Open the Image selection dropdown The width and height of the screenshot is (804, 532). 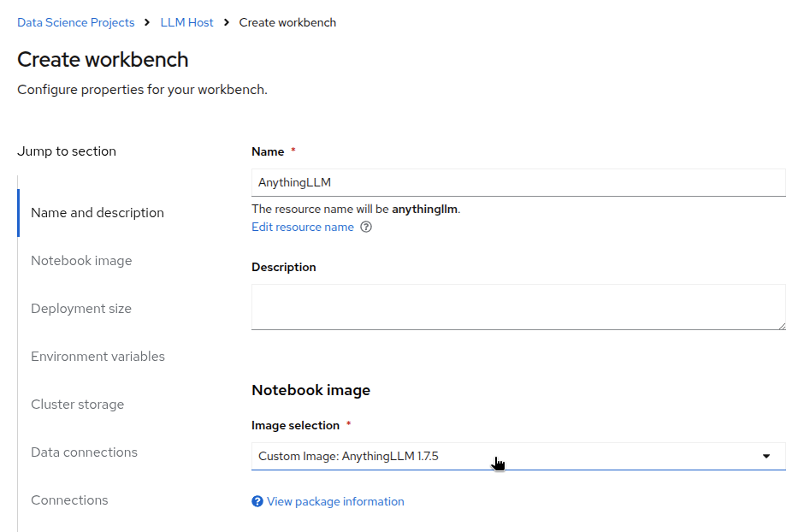(518, 456)
